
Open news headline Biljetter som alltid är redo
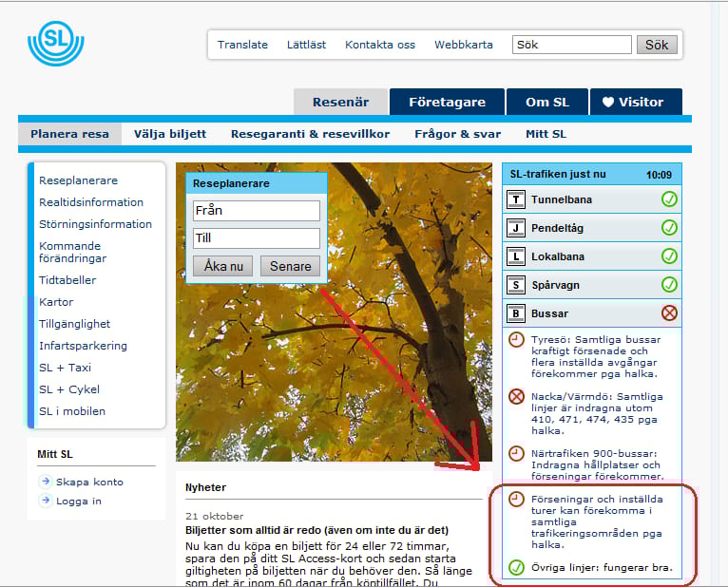(316, 530)
